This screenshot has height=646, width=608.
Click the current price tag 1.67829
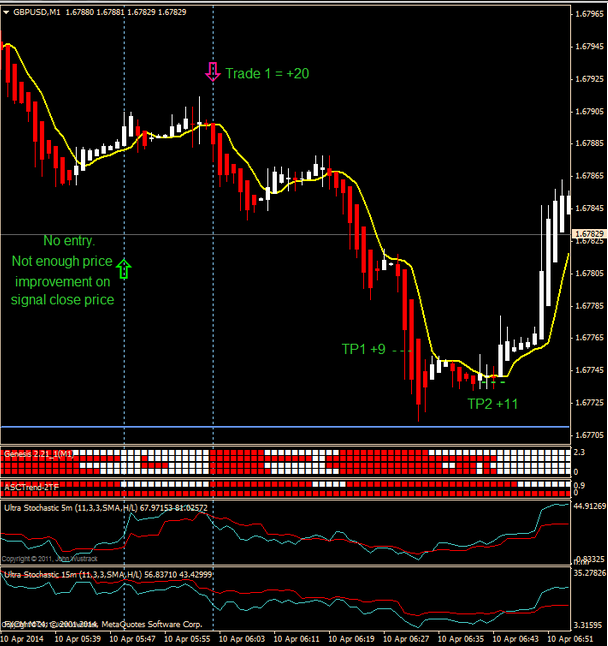589,234
